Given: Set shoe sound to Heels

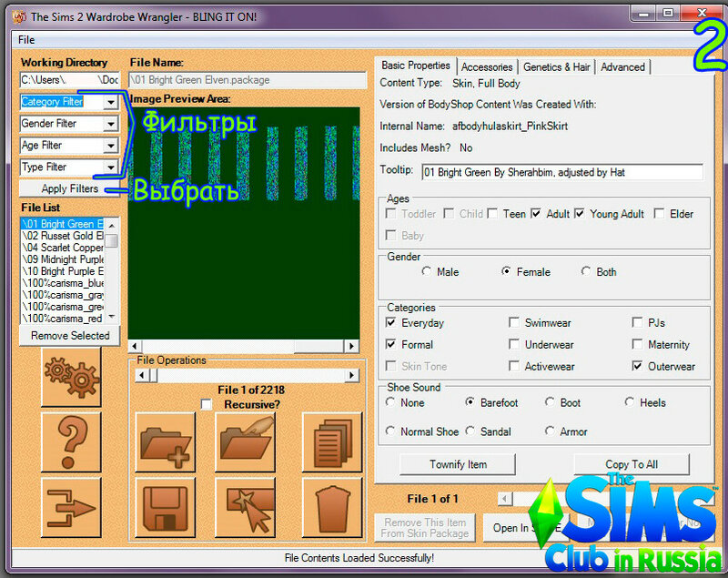Looking at the screenshot, I should coord(629,402).
